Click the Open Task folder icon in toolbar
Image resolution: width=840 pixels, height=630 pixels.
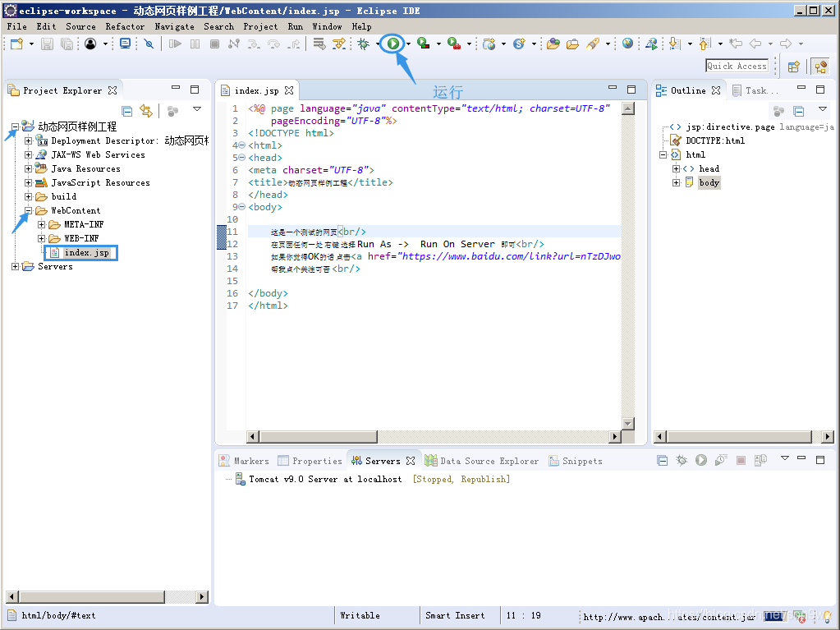(x=572, y=44)
